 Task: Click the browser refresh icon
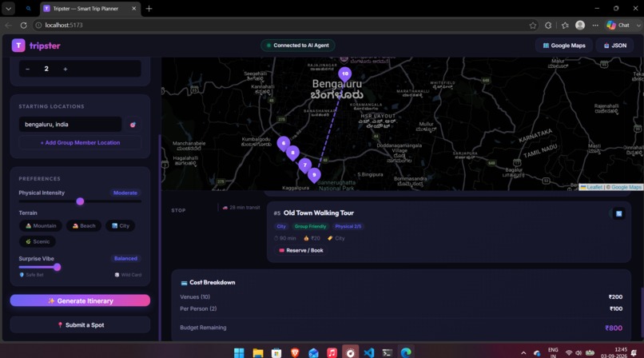coord(23,25)
